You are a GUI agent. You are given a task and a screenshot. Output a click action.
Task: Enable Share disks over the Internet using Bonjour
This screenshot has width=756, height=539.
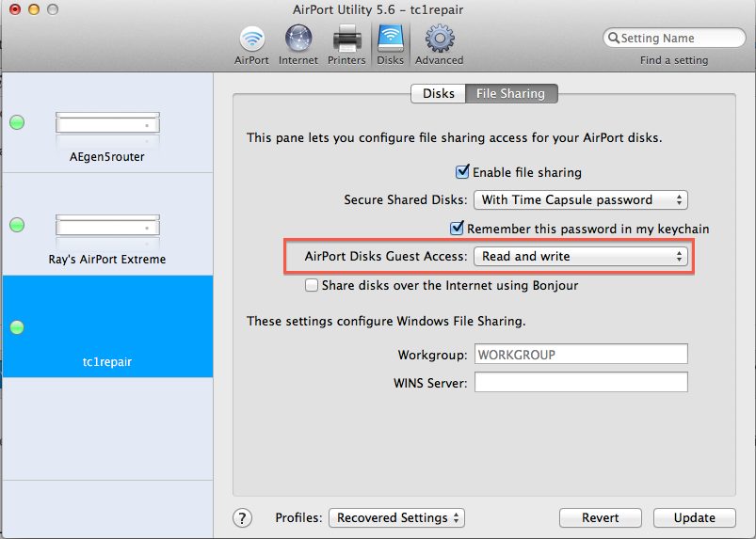click(x=312, y=285)
